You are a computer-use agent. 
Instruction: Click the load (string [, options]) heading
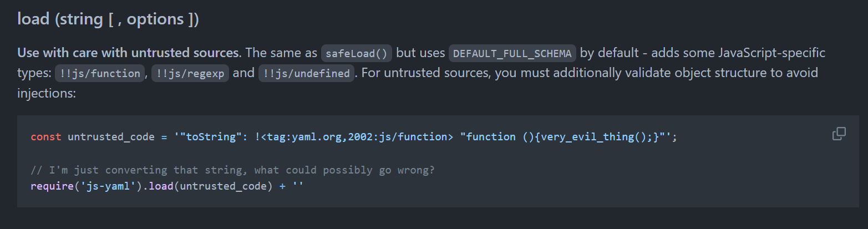click(x=108, y=19)
